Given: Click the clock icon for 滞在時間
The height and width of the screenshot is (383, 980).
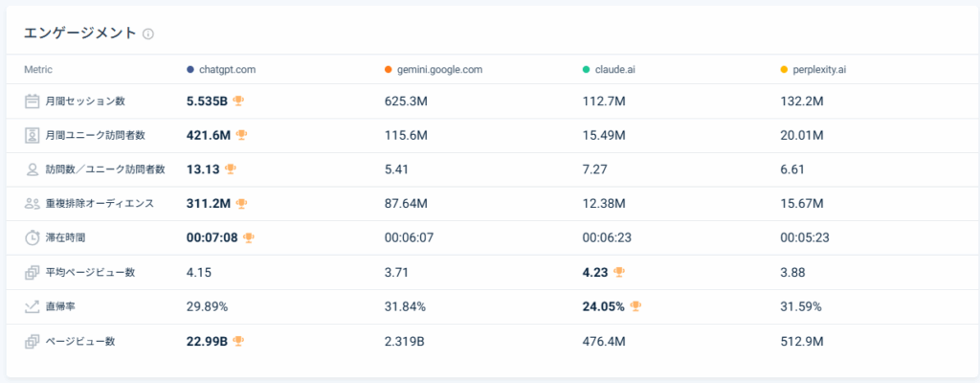Looking at the screenshot, I should pos(32,237).
